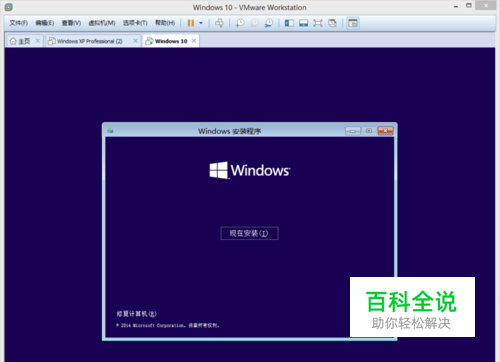Screen dimensions: 500x362
Task: Close the 主页 tab
Action: (38, 41)
